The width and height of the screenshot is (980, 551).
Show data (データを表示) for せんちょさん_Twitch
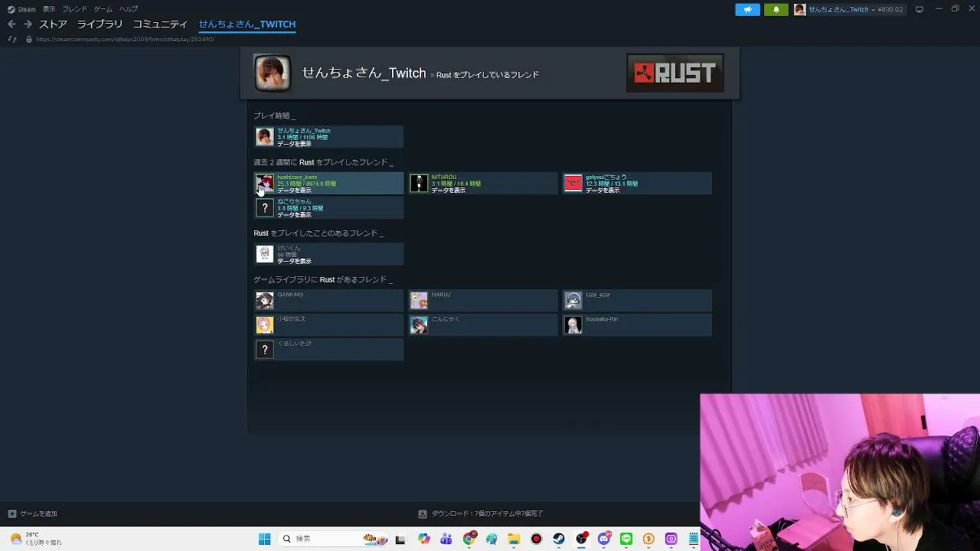click(294, 144)
